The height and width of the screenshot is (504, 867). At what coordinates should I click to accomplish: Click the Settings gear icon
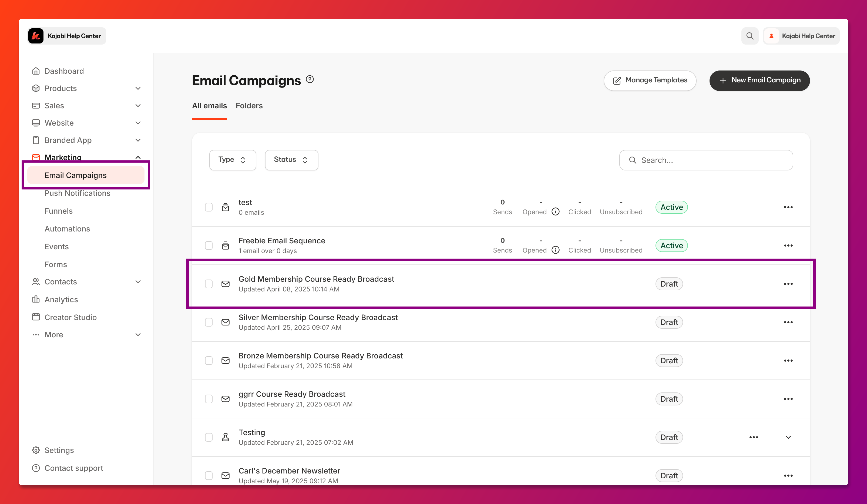36,450
